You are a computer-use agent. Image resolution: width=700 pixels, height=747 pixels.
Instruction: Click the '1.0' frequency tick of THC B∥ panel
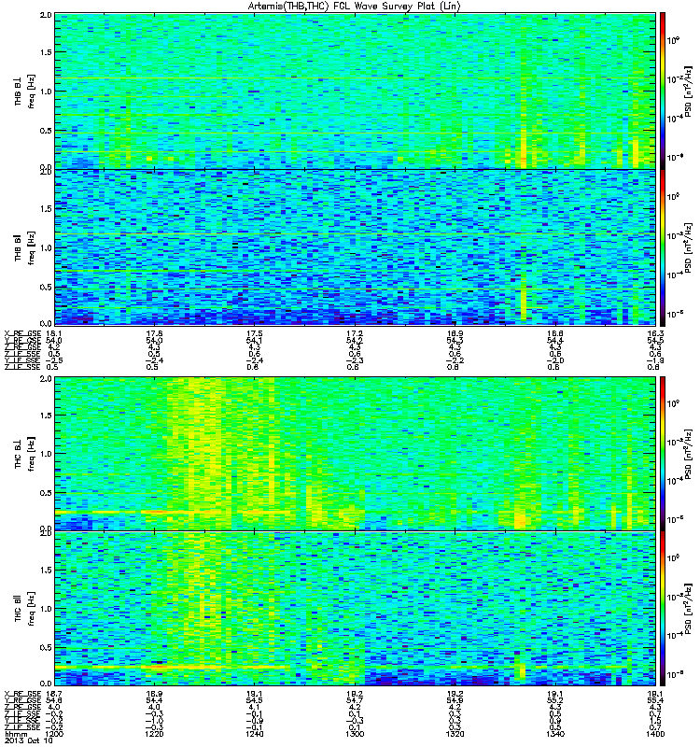[46, 609]
